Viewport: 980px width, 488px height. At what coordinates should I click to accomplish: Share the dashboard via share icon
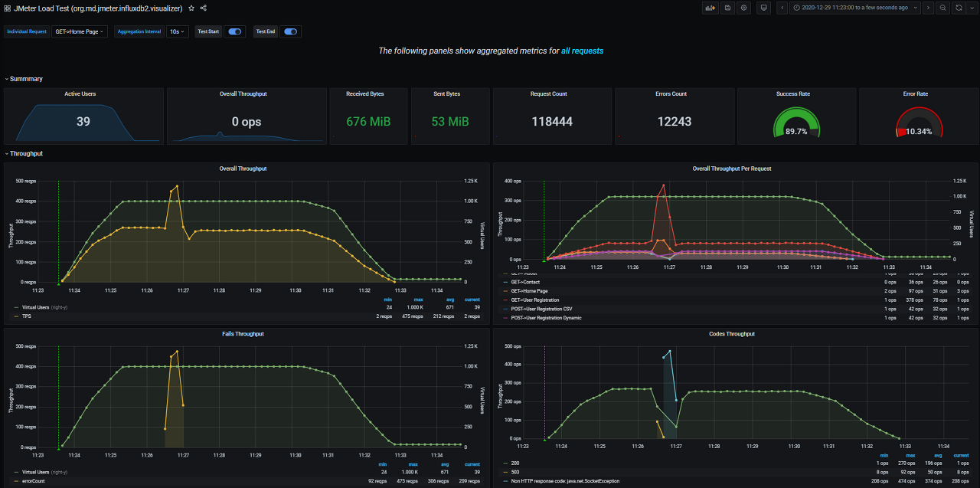click(203, 8)
